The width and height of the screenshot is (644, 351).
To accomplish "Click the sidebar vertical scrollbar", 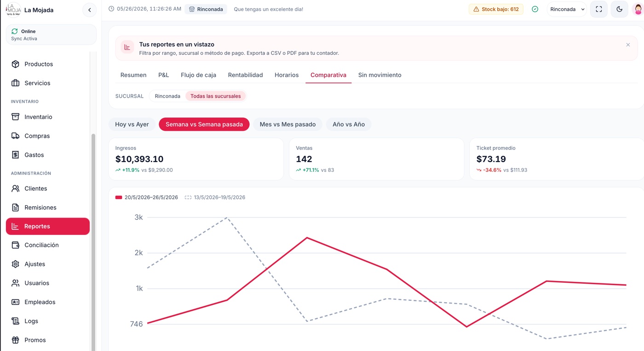I will click(x=93, y=242).
